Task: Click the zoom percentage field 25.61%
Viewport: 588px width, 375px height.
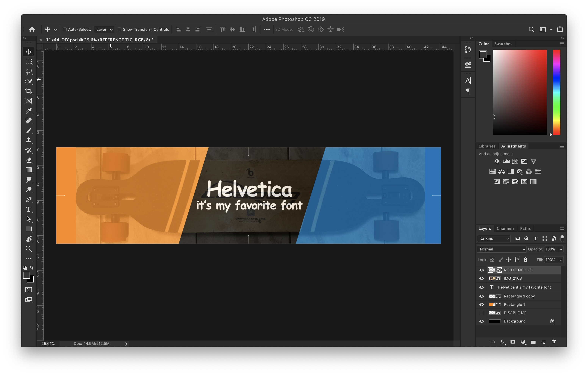Action: pos(48,344)
